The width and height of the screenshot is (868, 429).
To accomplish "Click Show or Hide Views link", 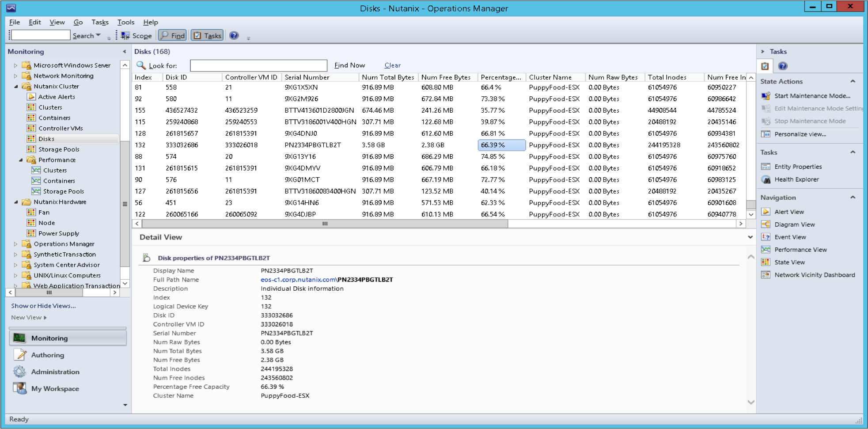I will click(x=43, y=306).
